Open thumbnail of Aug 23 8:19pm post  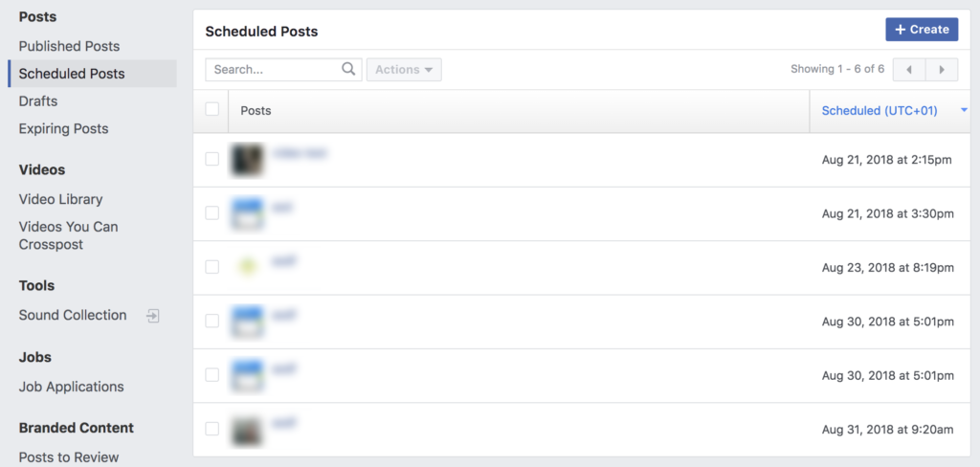[247, 267]
